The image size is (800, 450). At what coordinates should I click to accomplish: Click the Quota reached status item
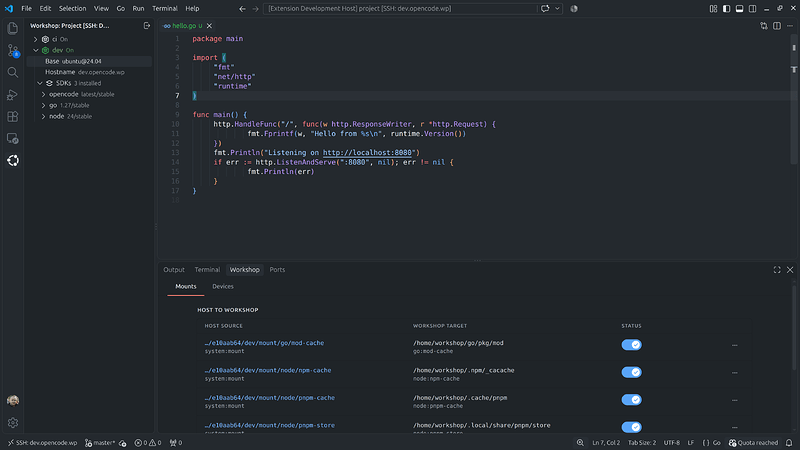point(754,443)
